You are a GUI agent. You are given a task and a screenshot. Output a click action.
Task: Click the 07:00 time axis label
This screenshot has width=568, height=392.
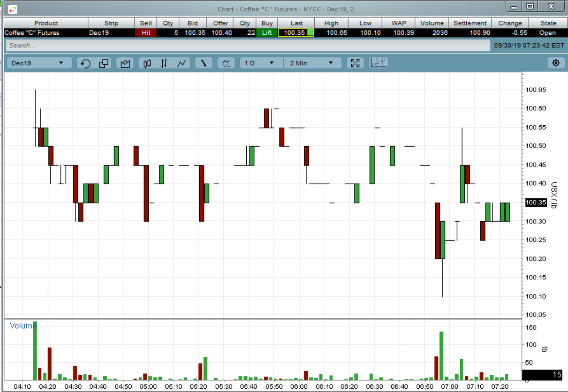point(449,386)
